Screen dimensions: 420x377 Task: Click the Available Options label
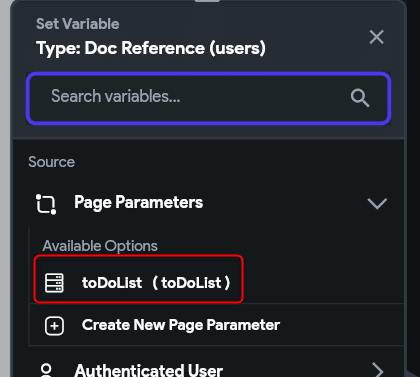coord(100,246)
